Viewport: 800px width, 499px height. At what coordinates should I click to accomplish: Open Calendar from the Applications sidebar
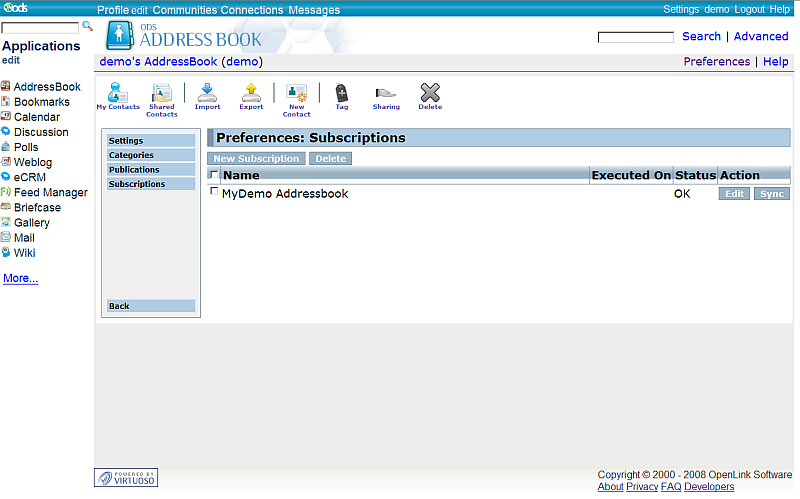(36, 117)
